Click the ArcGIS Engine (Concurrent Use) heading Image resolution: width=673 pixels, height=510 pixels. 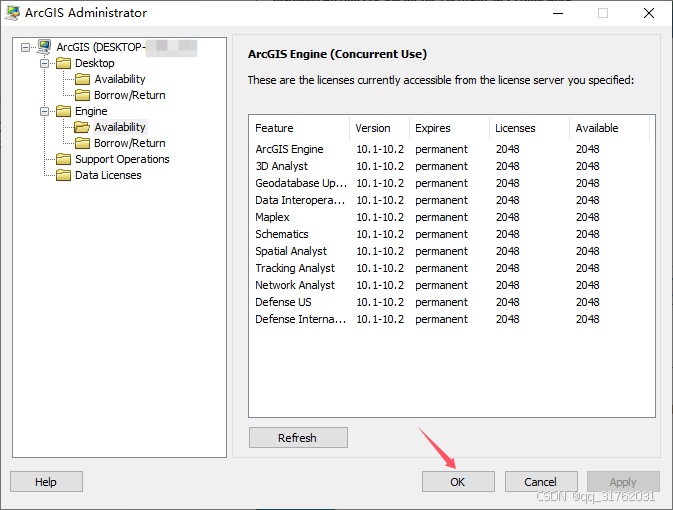(337, 54)
